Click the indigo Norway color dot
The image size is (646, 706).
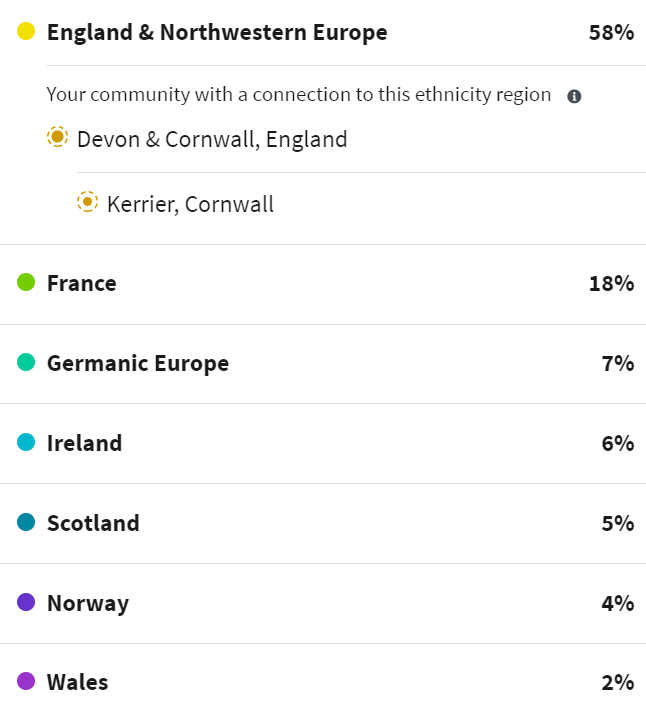(x=27, y=603)
